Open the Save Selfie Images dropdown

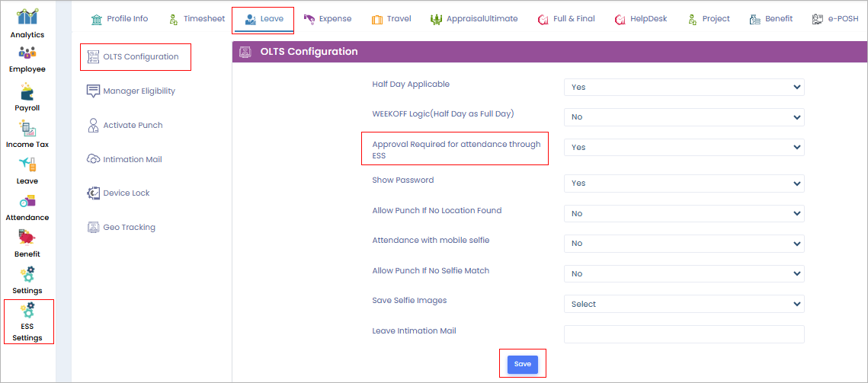pos(684,304)
